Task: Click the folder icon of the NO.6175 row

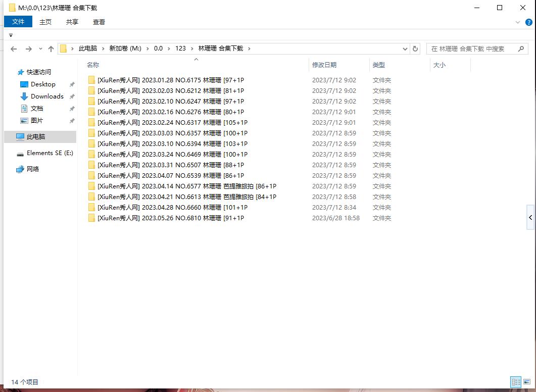Action: click(x=91, y=80)
